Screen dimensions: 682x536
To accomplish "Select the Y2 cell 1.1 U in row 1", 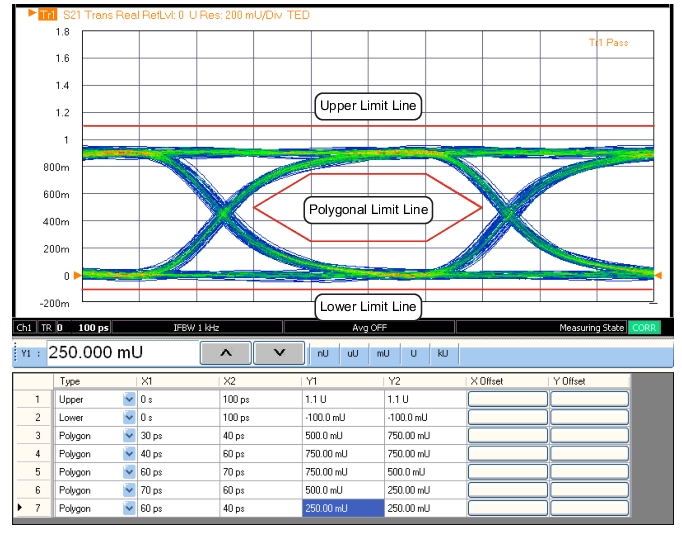I will pos(425,399).
